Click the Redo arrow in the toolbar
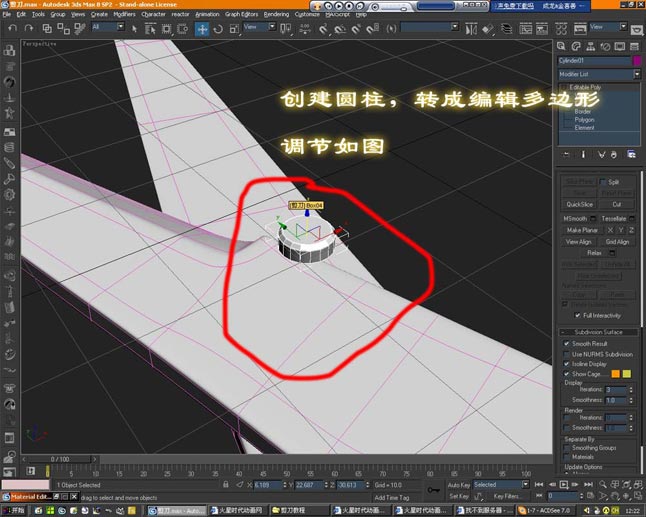646x517 pixels. pyautogui.click(x=28, y=28)
